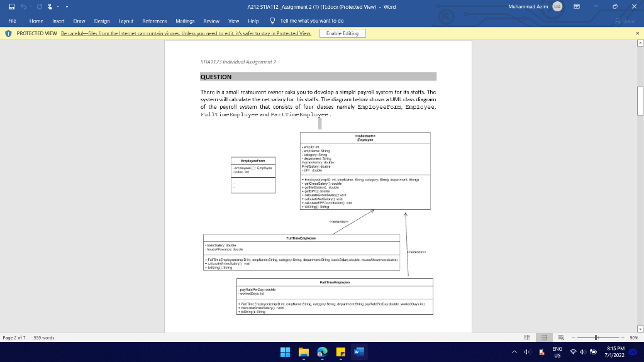Switch to the Review ribbon tab
Image resolution: width=644 pixels, height=362 pixels.
click(211, 21)
